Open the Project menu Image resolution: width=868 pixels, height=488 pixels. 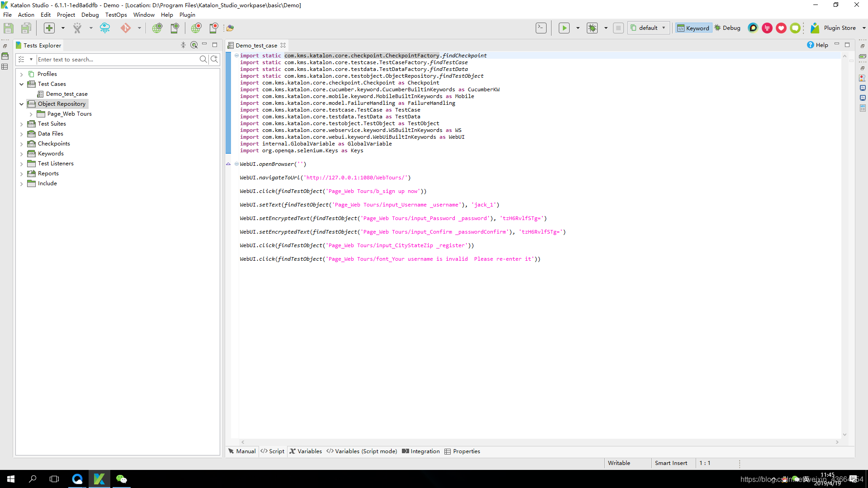66,15
